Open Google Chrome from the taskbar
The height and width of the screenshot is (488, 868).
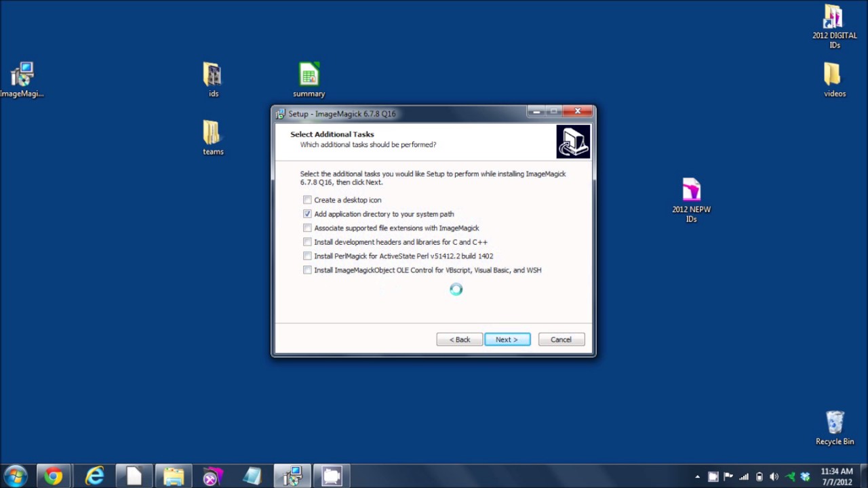click(54, 476)
